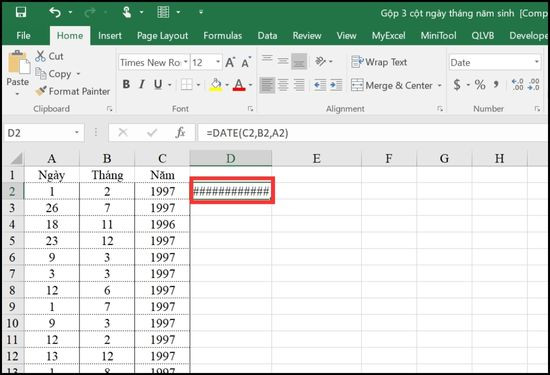Click the formula bar showing =DATE(C2,B2,A2)
The width and height of the screenshot is (550, 375).
click(x=373, y=133)
